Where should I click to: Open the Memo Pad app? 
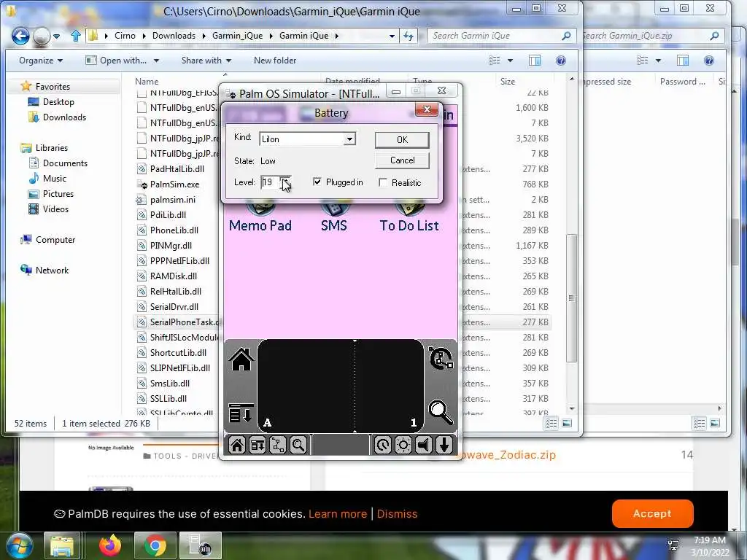[x=260, y=217]
